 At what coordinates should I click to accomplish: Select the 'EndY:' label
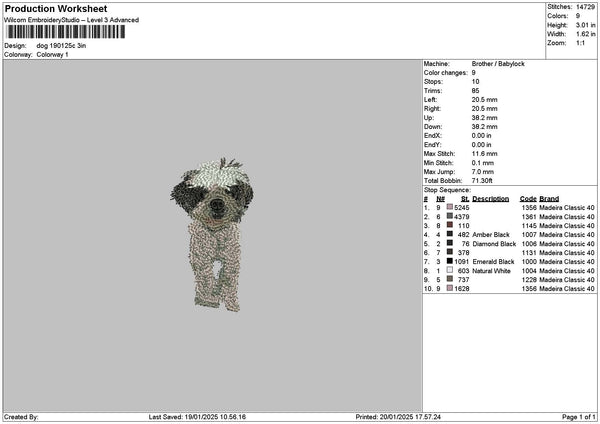pos(433,145)
